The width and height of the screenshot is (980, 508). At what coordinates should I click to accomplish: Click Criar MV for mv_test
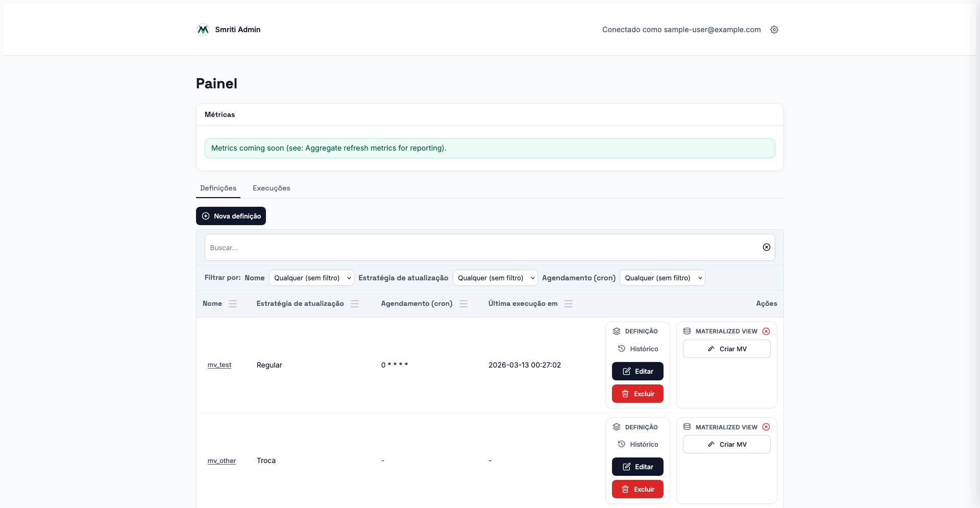pyautogui.click(x=726, y=349)
